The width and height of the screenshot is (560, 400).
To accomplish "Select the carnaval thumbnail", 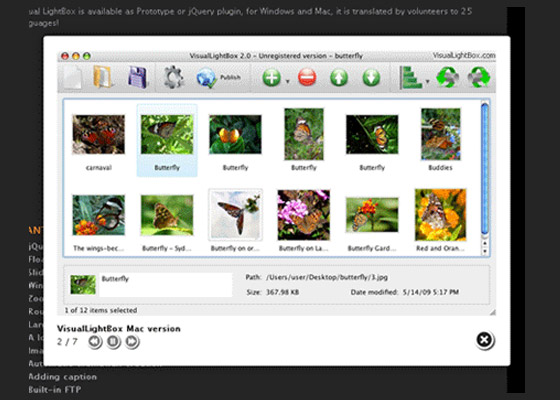I will [99, 134].
